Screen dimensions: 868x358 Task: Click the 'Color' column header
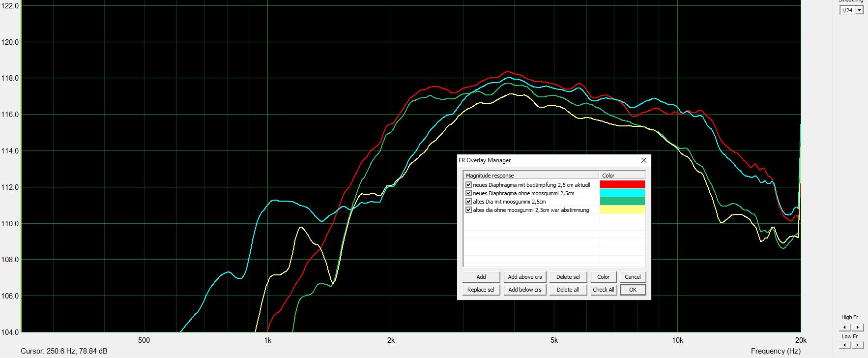tap(622, 175)
